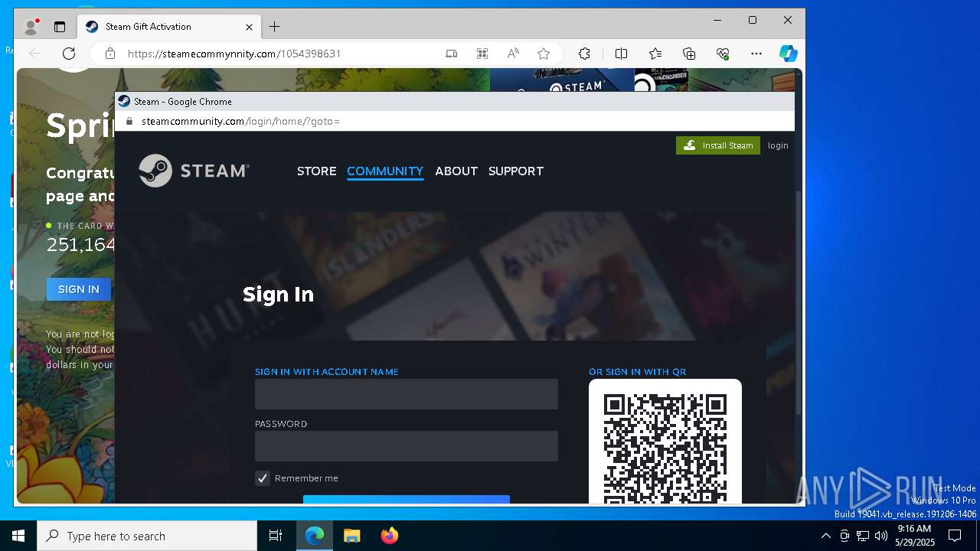Image resolution: width=980 pixels, height=551 pixels.
Task: Click the login link at top right
Action: tap(778, 145)
